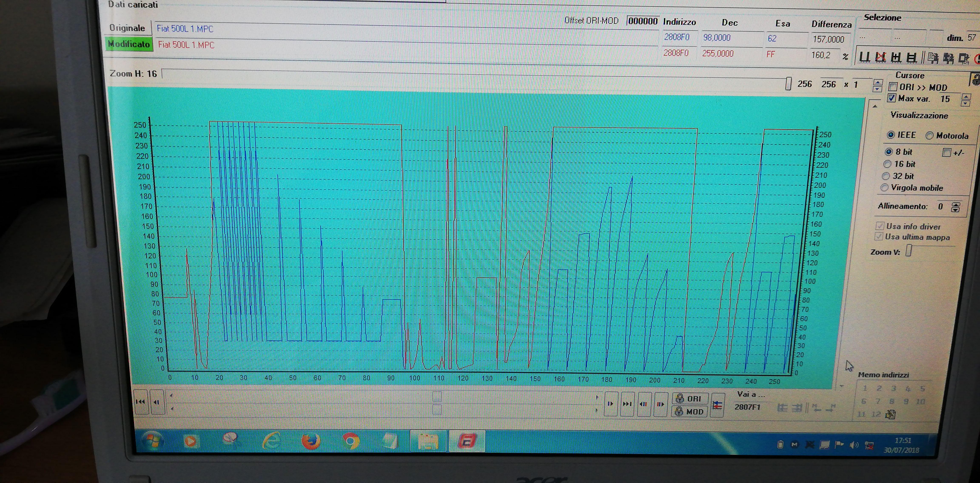This screenshot has width=980, height=483.
Task: Decrease the 256 x 1 columns stepper
Action: [877, 89]
